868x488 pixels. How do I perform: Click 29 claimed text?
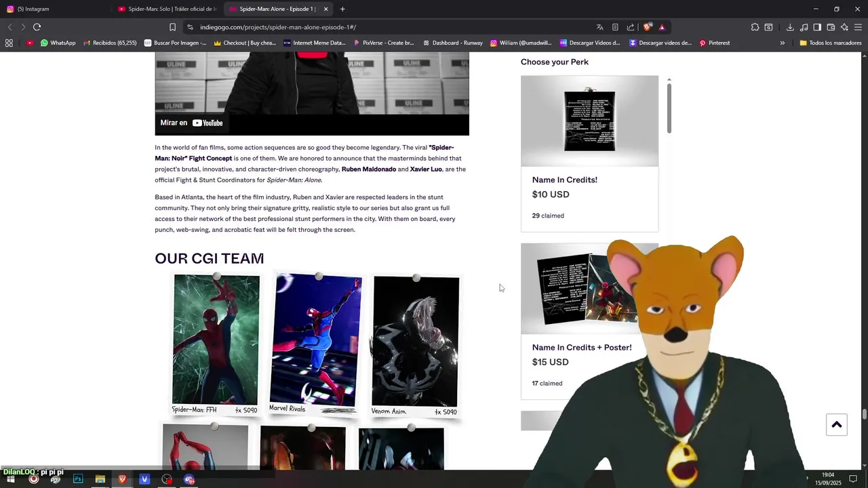(x=548, y=216)
